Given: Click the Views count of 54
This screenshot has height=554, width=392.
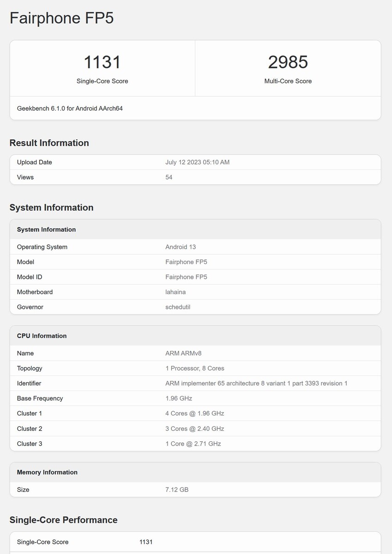Looking at the screenshot, I should pyautogui.click(x=169, y=177).
